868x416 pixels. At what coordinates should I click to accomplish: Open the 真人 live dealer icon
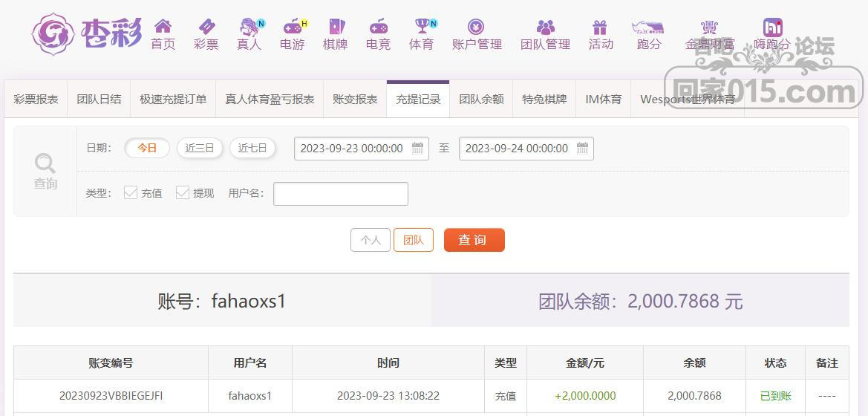tap(250, 26)
